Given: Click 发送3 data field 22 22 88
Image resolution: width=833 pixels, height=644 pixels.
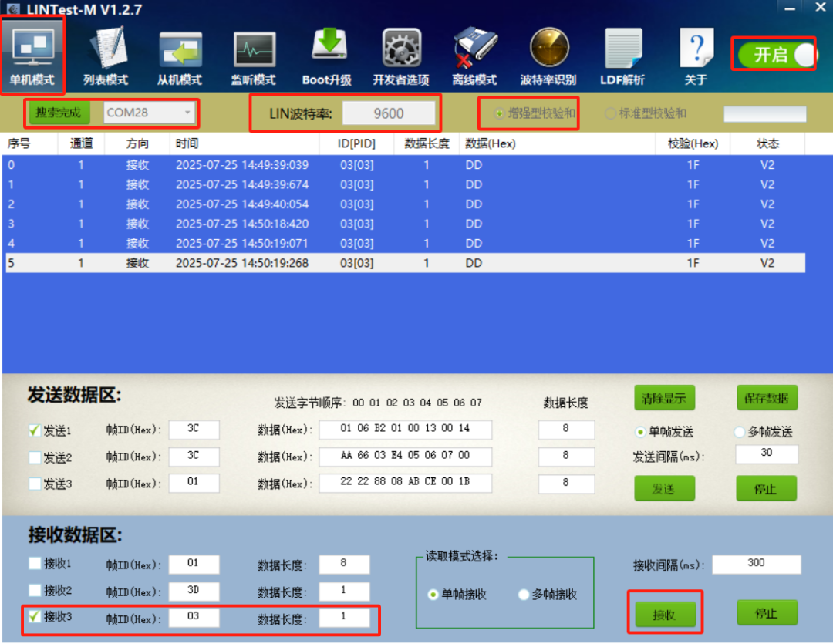Looking at the screenshot, I should [x=406, y=483].
